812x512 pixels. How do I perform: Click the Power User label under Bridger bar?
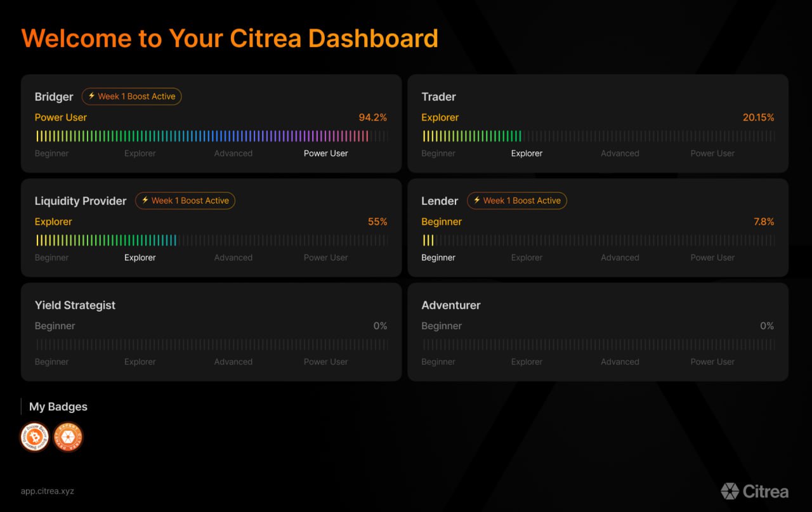[325, 154]
